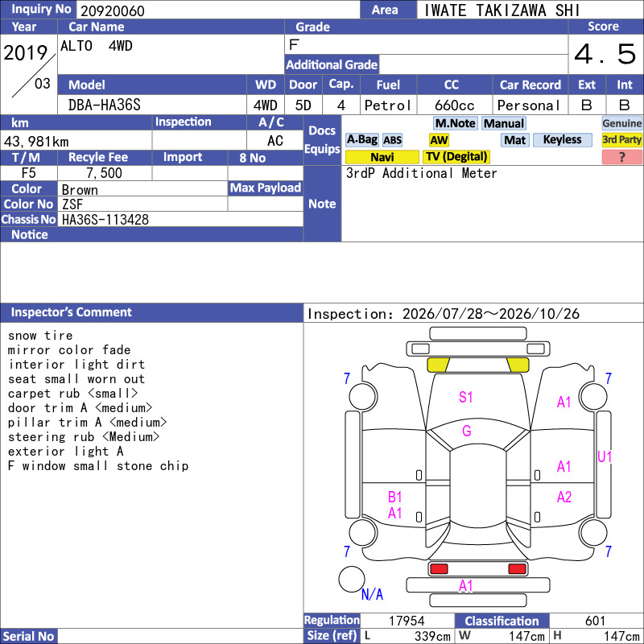Click the chassis number HA36S-113428
This screenshot has width=644, height=644.
pos(105,220)
